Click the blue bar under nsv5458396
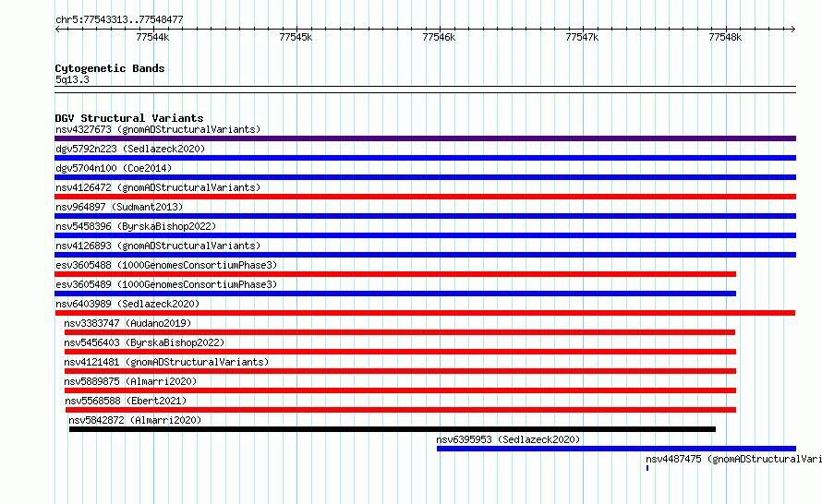The height and width of the screenshot is (504, 822). [x=425, y=235]
